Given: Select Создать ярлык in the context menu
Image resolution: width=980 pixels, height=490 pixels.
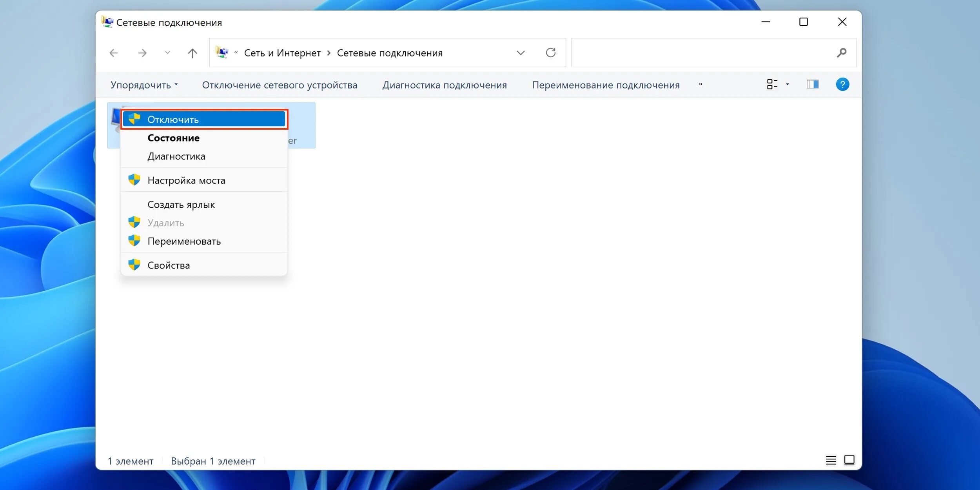Looking at the screenshot, I should point(204,205).
